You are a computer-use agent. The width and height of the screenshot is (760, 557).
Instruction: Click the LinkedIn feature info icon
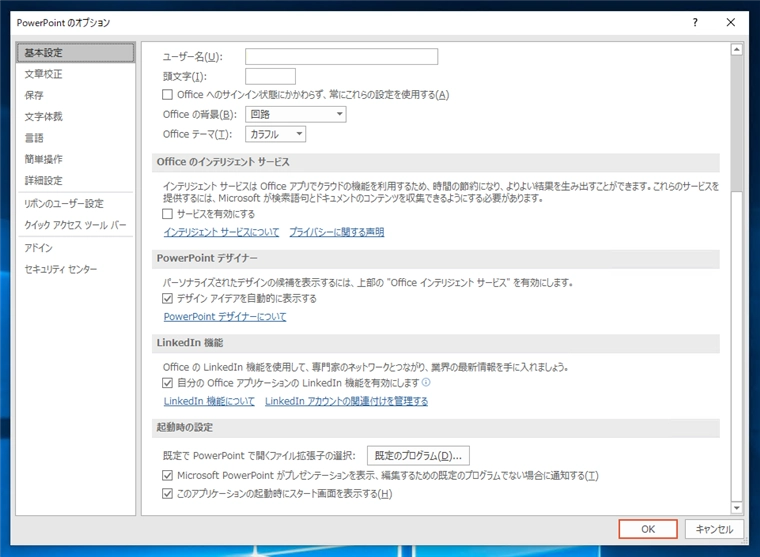click(426, 382)
